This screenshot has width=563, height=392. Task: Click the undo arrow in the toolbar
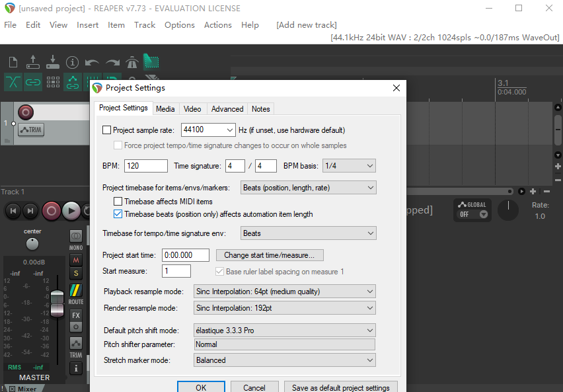(x=92, y=63)
